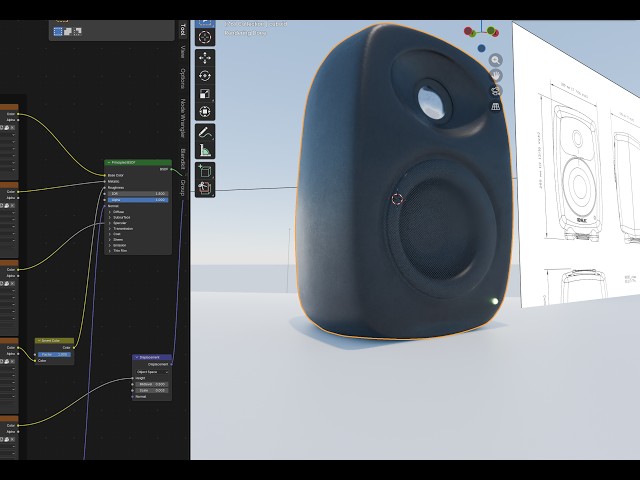Activate the Select Box tool in viewport toolbar
Image resolution: width=640 pixels, height=480 pixels.
pyautogui.click(x=204, y=23)
